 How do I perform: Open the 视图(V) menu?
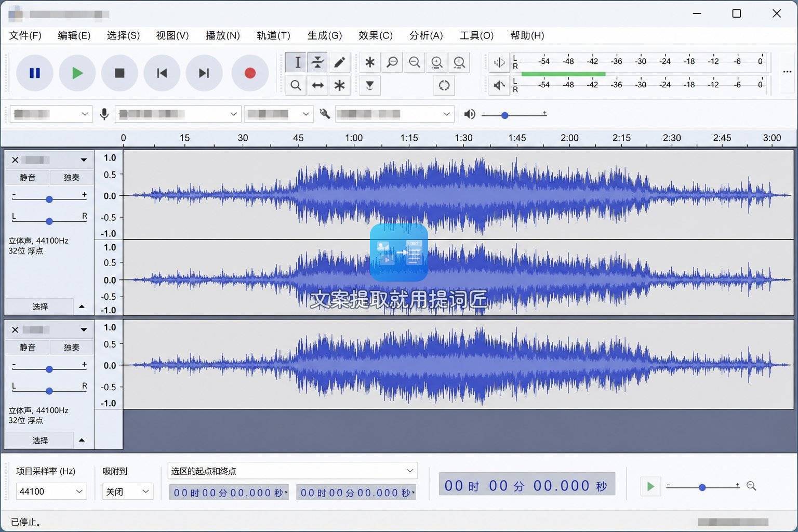click(172, 35)
